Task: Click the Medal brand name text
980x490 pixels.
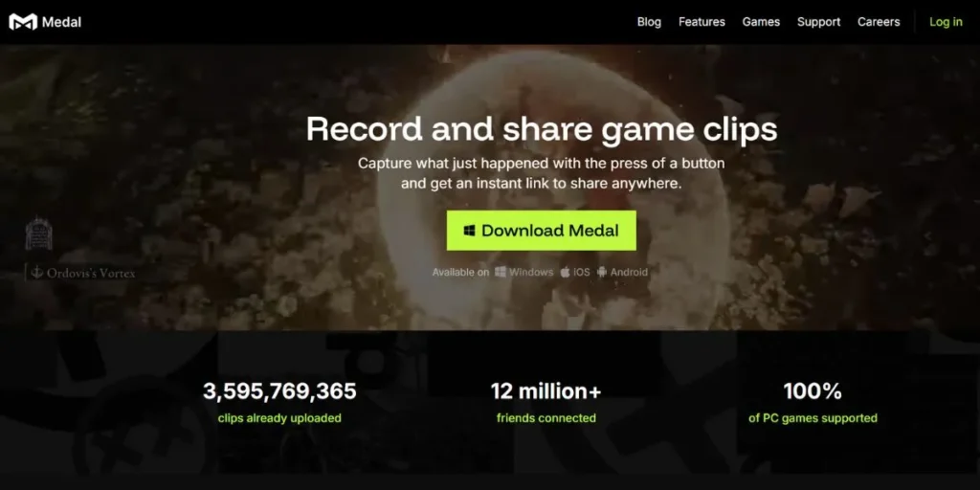Action: coord(62,22)
